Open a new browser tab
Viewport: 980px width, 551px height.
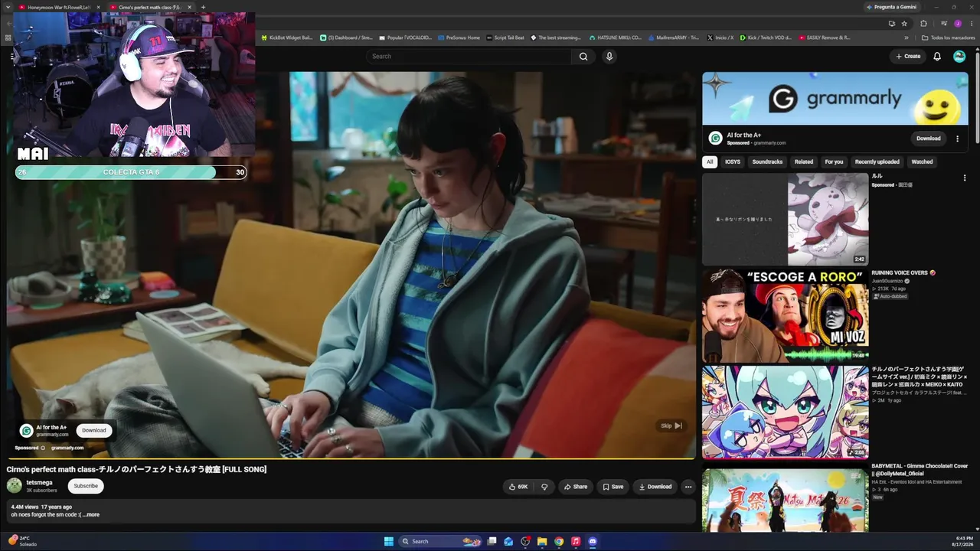(203, 7)
